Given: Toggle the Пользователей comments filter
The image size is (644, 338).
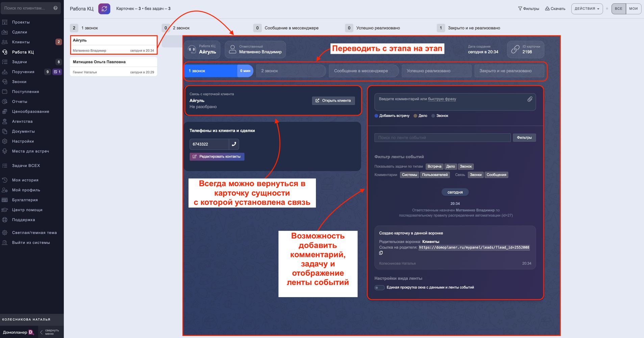Looking at the screenshot, I should [x=435, y=175].
